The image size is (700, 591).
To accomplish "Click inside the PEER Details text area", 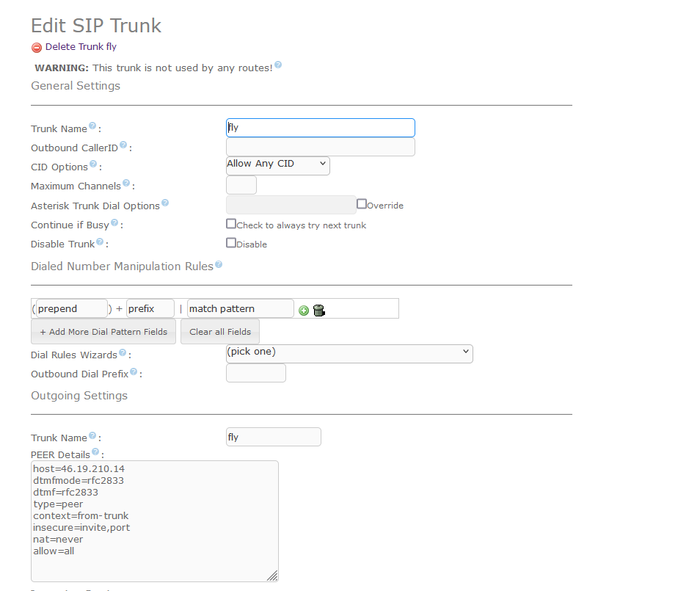I will click(155, 521).
